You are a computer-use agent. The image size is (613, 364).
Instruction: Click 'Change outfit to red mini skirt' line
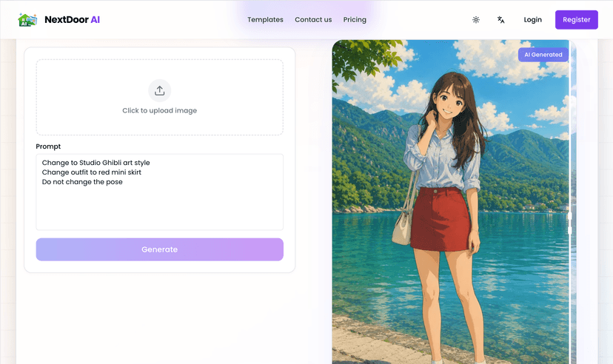pos(92,172)
